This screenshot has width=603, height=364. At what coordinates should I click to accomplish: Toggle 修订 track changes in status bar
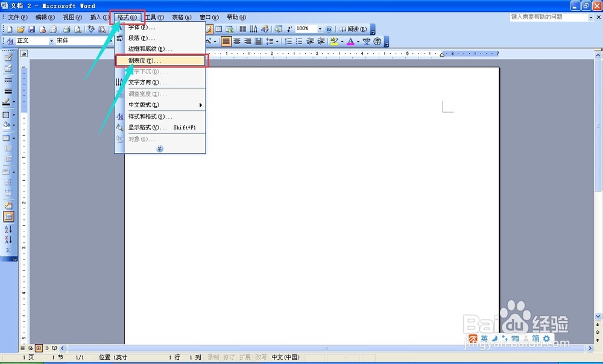229,357
